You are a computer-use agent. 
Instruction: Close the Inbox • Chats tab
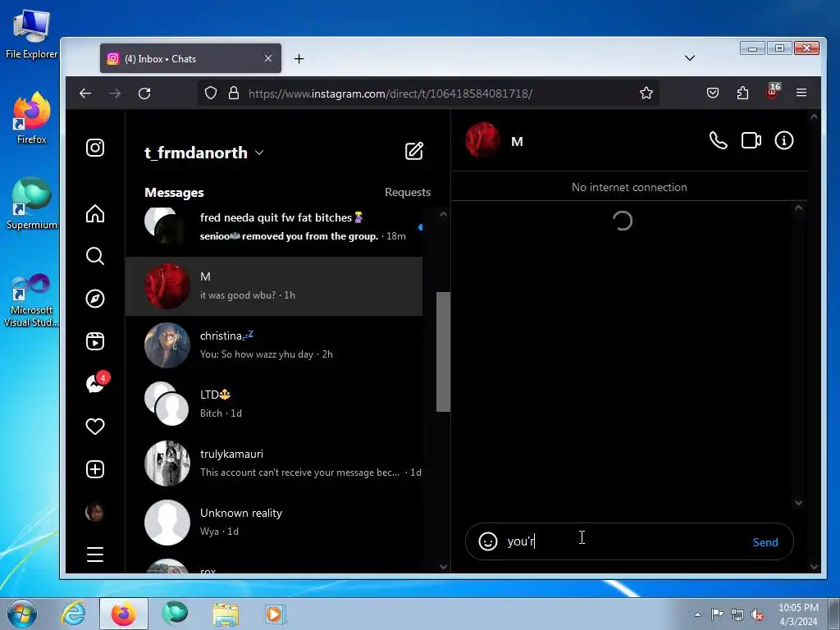[268, 58]
